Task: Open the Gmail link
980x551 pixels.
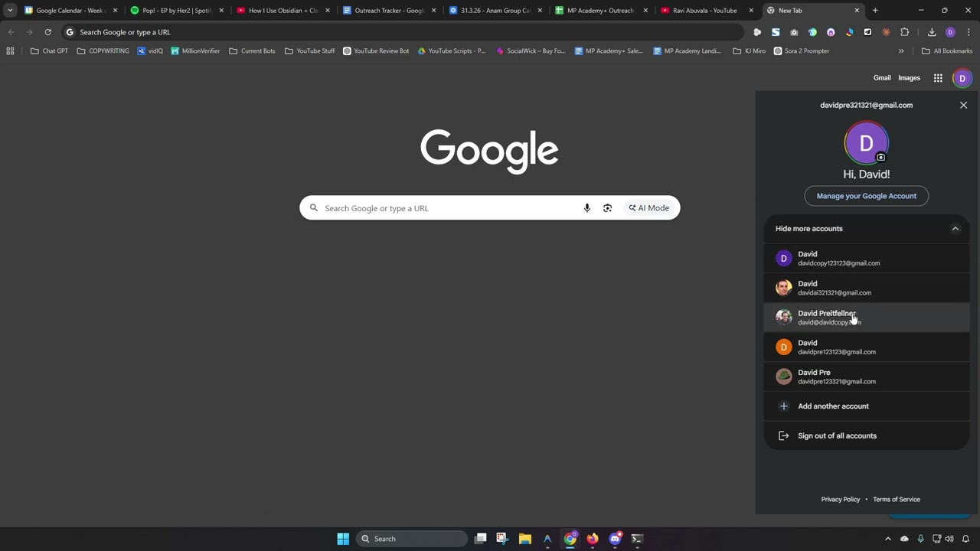Action: [882, 78]
